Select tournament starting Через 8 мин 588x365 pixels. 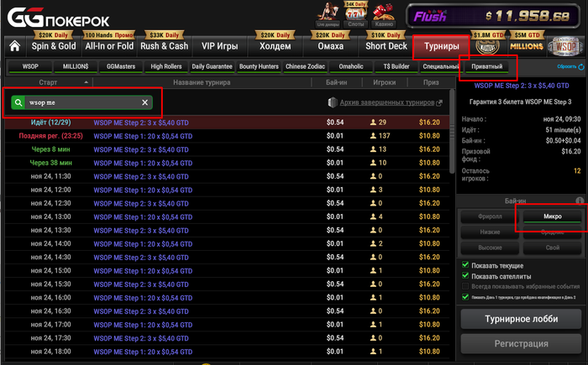[228, 149]
